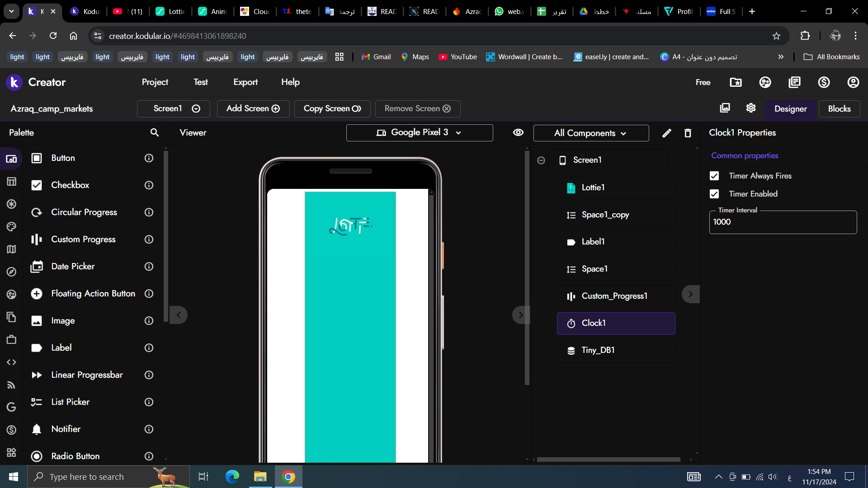
Task: Expand the All Components dropdown
Action: [590, 133]
